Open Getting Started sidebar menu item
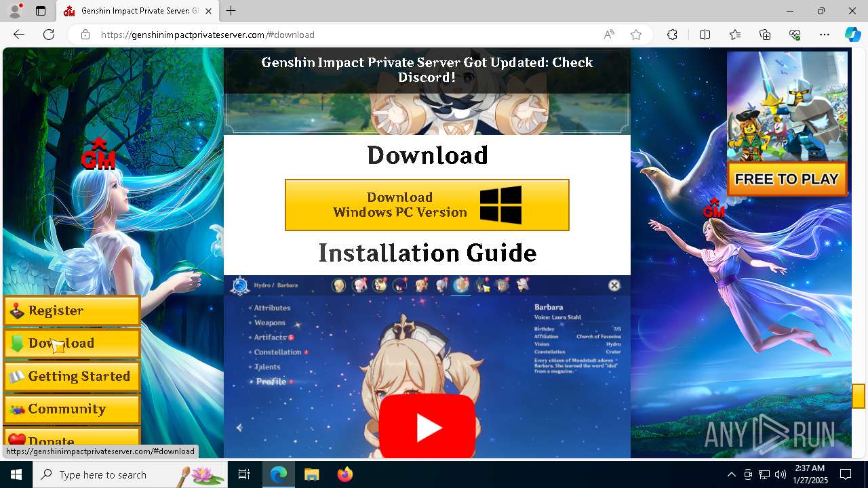 pyautogui.click(x=72, y=376)
